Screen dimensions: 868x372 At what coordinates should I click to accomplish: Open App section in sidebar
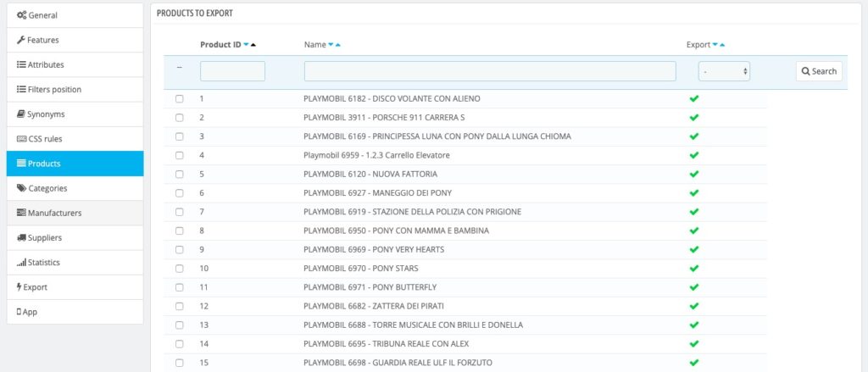[x=75, y=312]
